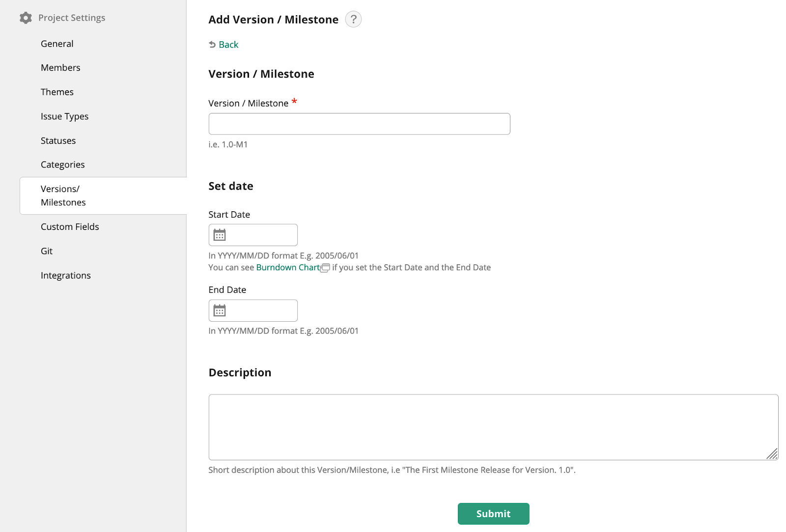Open the Themes settings page
The width and height of the screenshot is (786, 532).
(57, 92)
